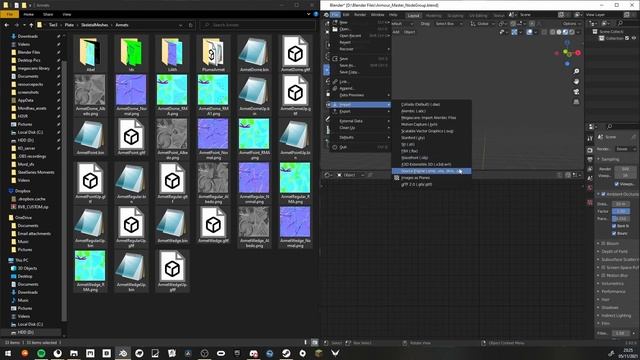Select FBX import option
Screen dimensions: 640x360
431,151
